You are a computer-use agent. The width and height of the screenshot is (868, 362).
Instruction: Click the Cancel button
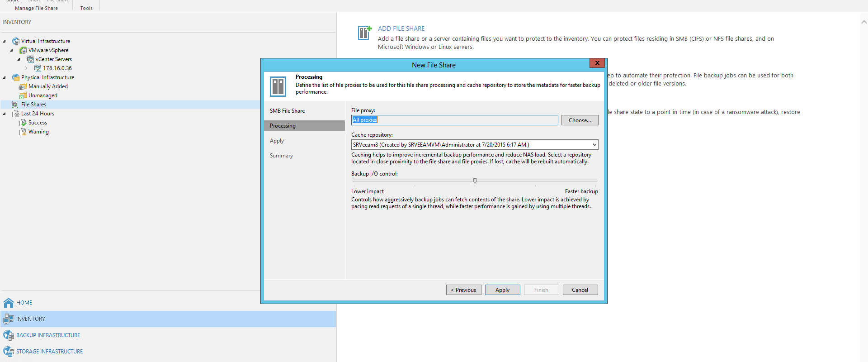580,290
